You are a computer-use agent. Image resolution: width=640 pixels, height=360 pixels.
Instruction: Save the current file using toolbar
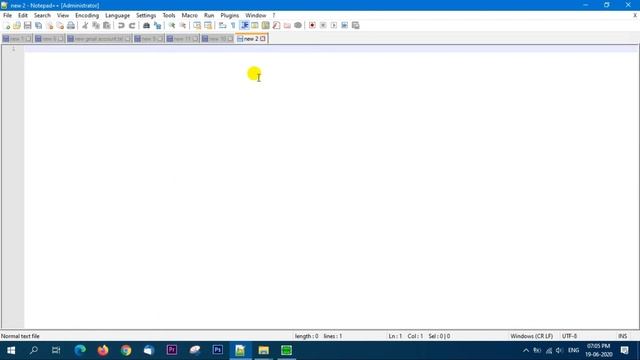point(27,25)
